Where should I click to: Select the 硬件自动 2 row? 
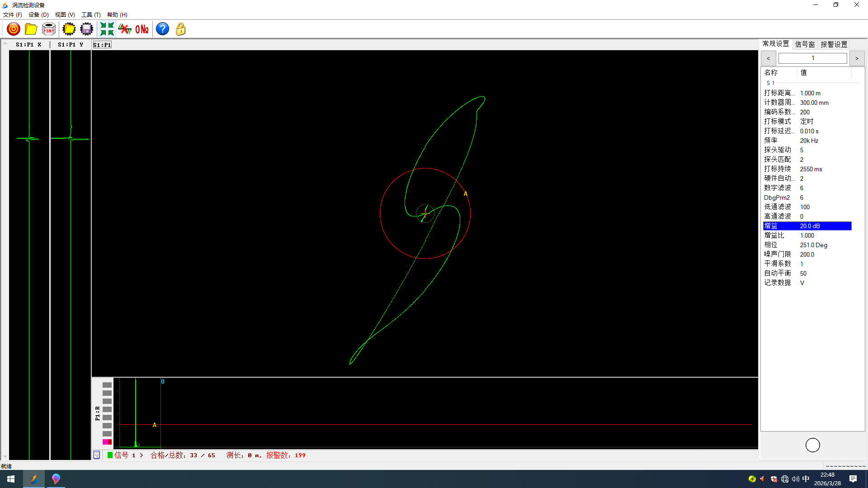[807, 178]
